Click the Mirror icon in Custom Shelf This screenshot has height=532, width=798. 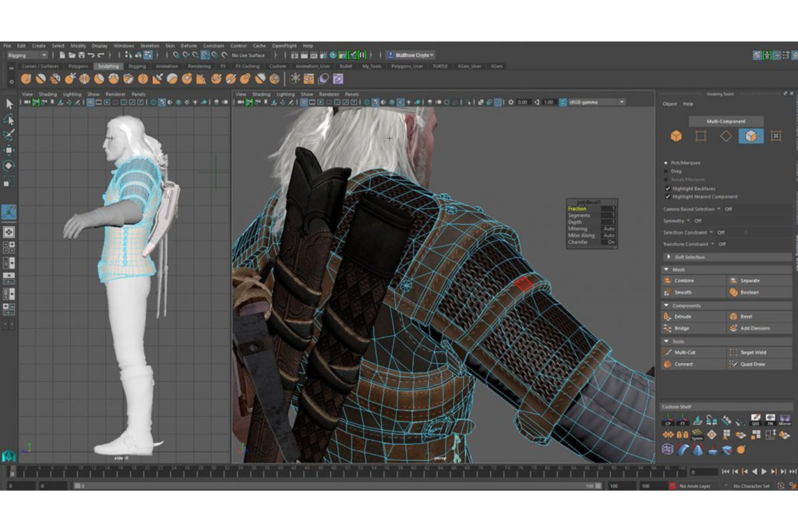click(785, 420)
